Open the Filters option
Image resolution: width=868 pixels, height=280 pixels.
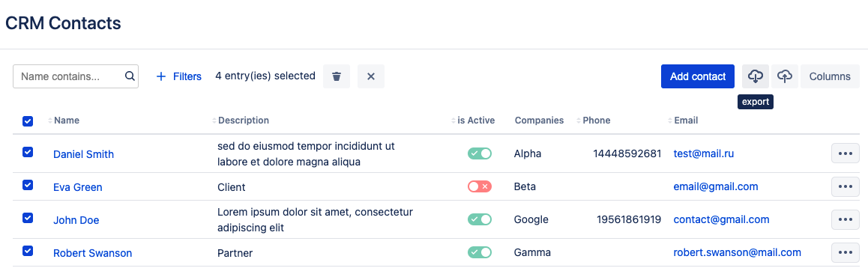tap(179, 76)
